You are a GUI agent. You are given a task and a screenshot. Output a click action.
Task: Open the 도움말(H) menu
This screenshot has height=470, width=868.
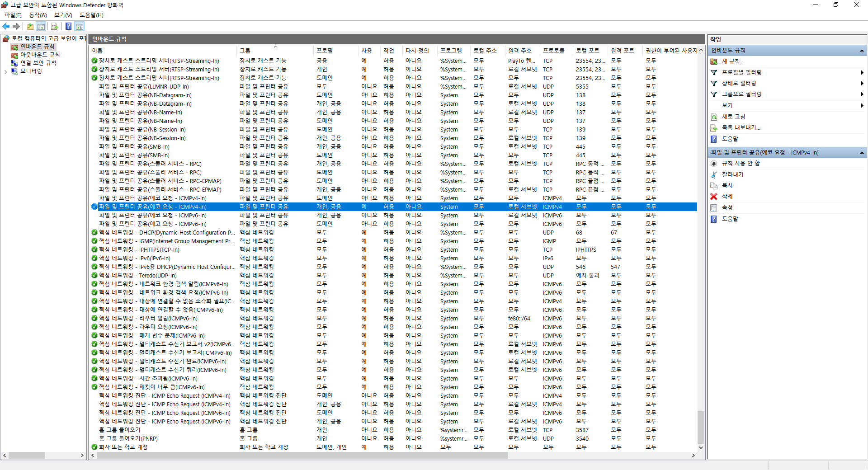coord(91,15)
